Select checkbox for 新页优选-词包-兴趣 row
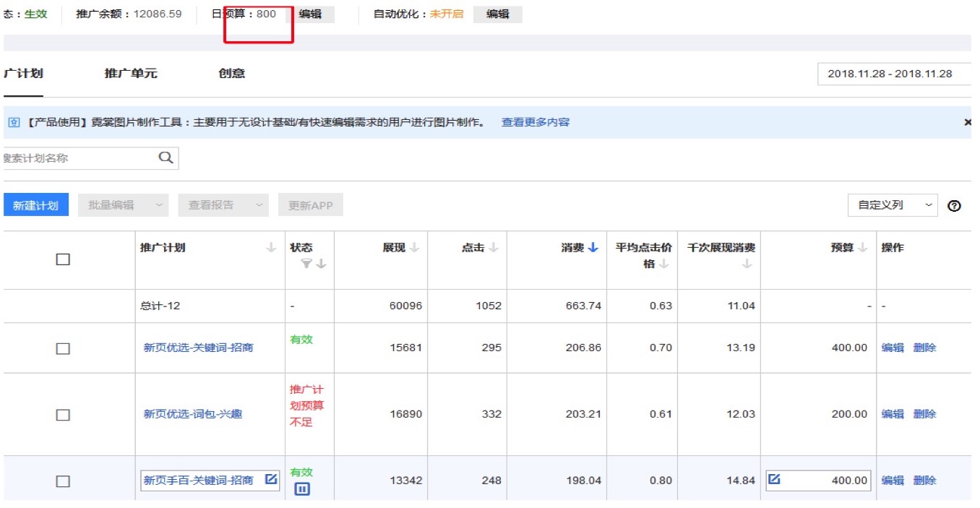 point(63,415)
